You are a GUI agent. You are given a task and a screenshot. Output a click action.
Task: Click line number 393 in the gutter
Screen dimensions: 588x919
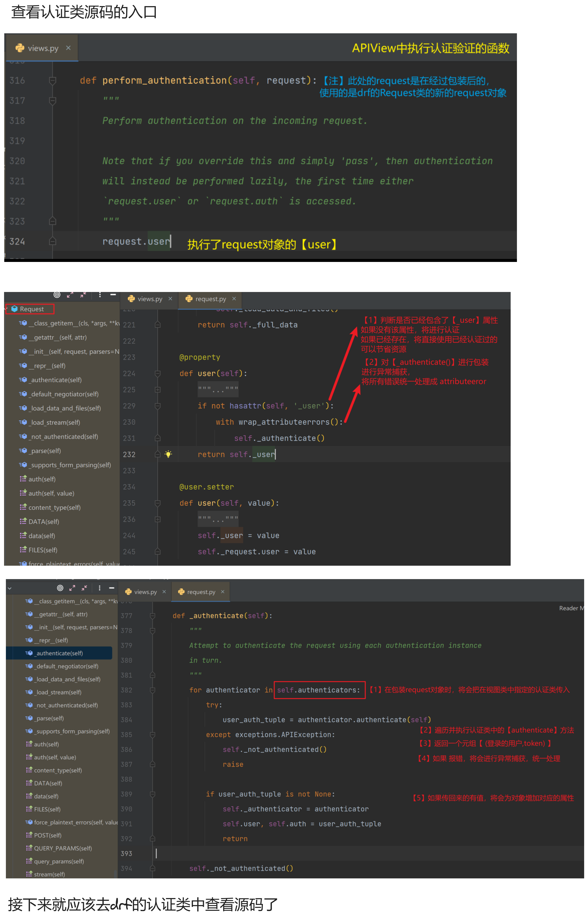pyautogui.click(x=126, y=853)
